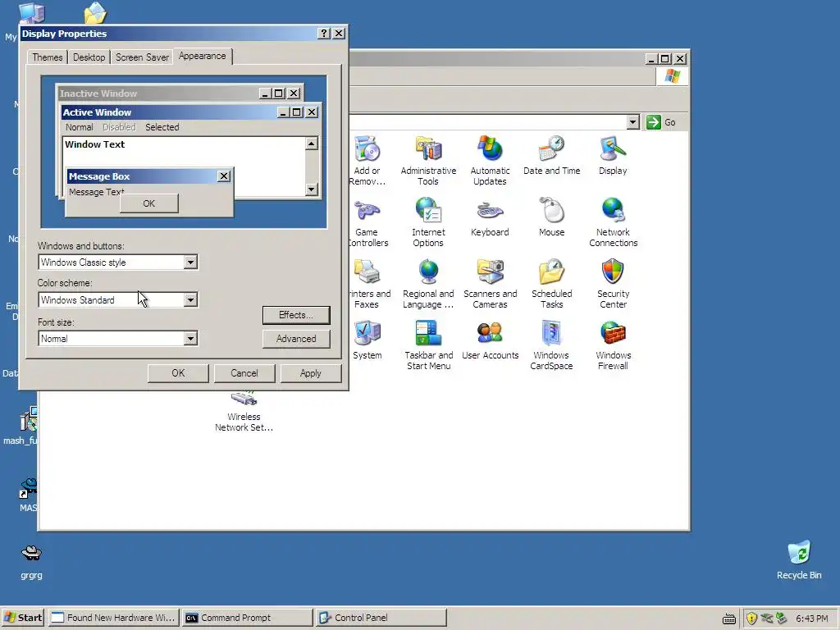Click Window Text in preview
The height and width of the screenshot is (630, 840).
pyautogui.click(x=95, y=144)
